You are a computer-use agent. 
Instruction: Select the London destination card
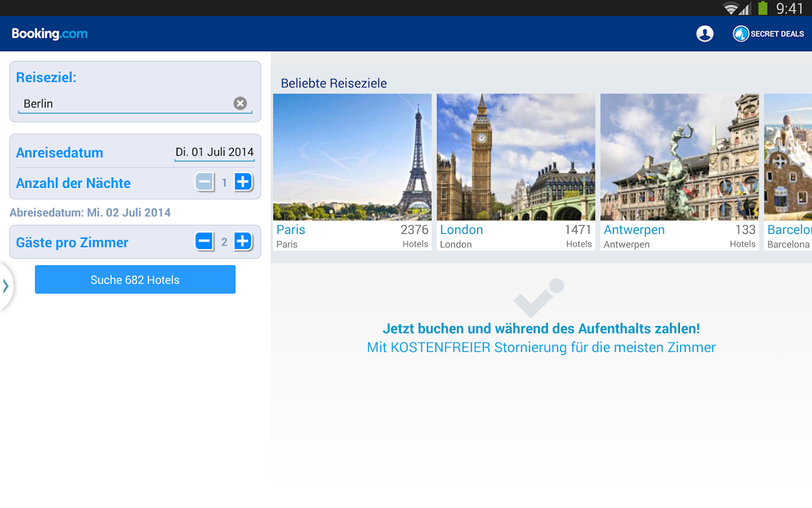coord(516,169)
